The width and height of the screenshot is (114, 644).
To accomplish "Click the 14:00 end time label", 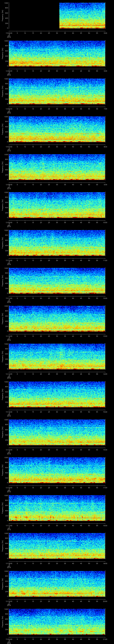I will point(105,374).
